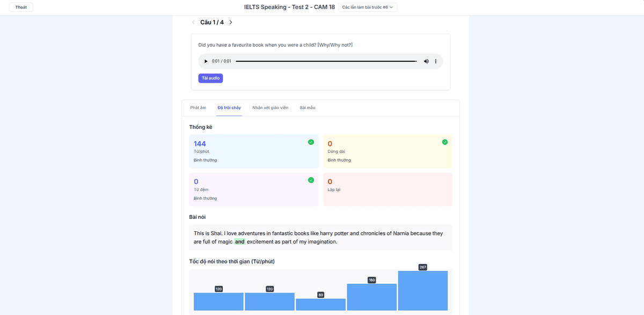This screenshot has height=315, width=644.
Task: Click the green check on Từ đệm card
Action: (311, 180)
